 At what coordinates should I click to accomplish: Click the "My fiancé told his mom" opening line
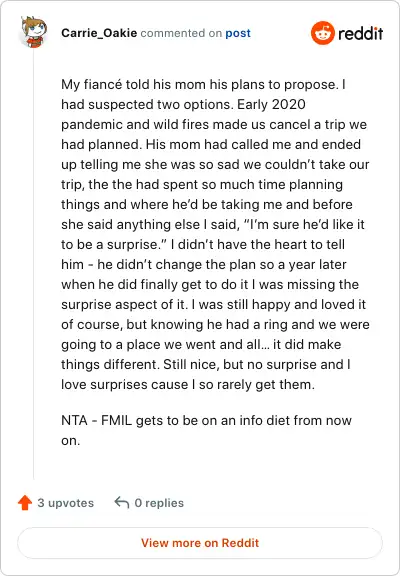click(x=203, y=84)
